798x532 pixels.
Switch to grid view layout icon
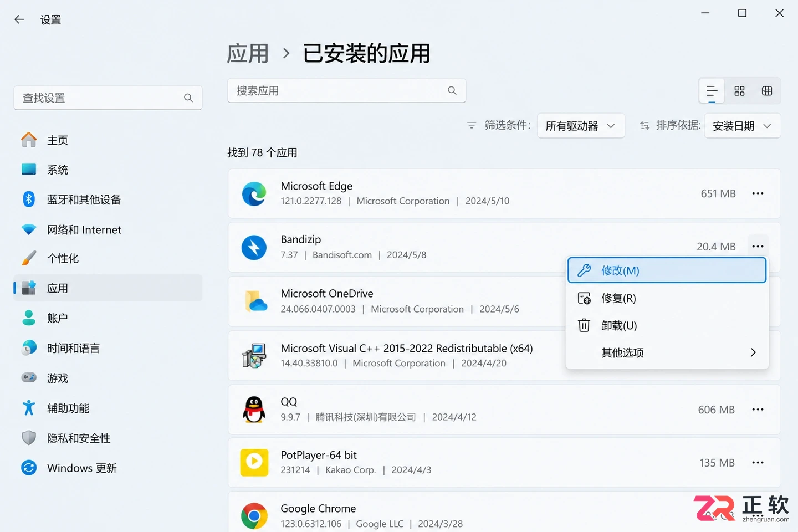[739, 91]
